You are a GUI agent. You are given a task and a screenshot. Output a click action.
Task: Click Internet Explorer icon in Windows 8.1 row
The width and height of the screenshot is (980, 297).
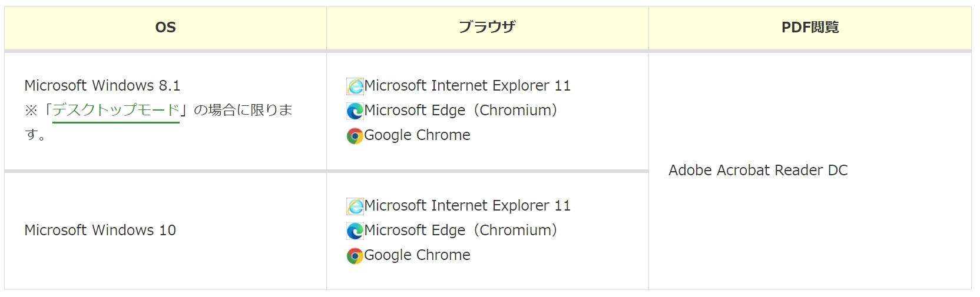355,86
